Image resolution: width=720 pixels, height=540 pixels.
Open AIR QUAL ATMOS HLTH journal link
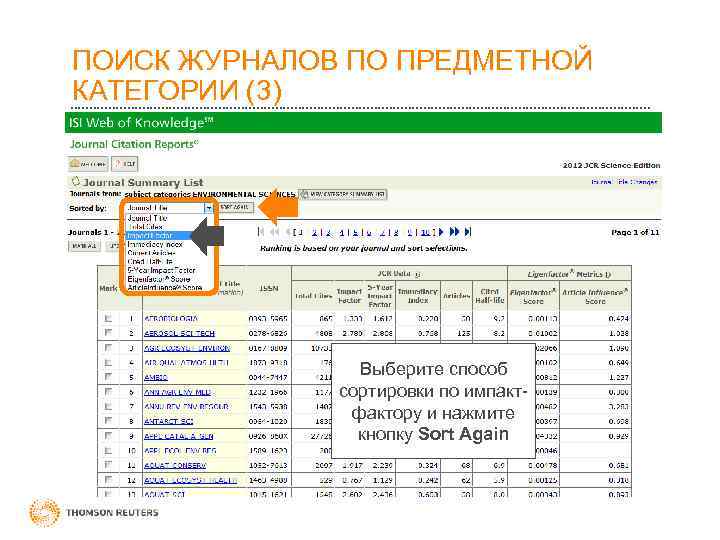click(x=186, y=363)
